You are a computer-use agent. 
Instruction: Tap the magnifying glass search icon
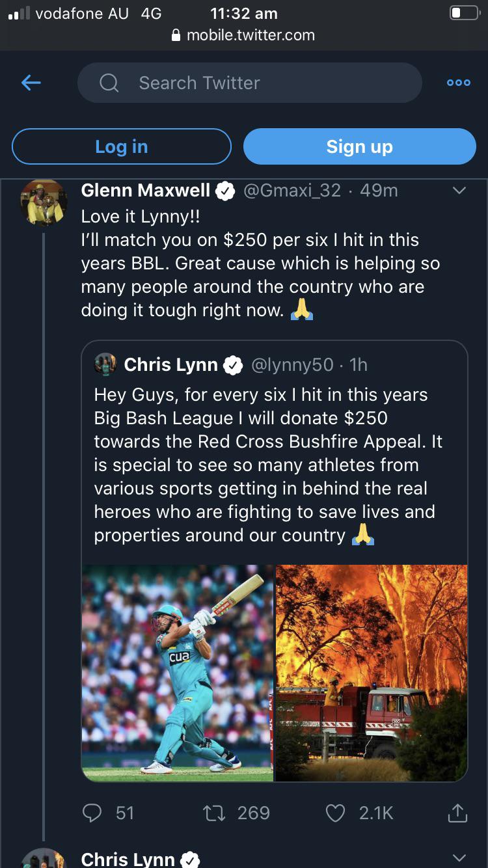click(109, 83)
